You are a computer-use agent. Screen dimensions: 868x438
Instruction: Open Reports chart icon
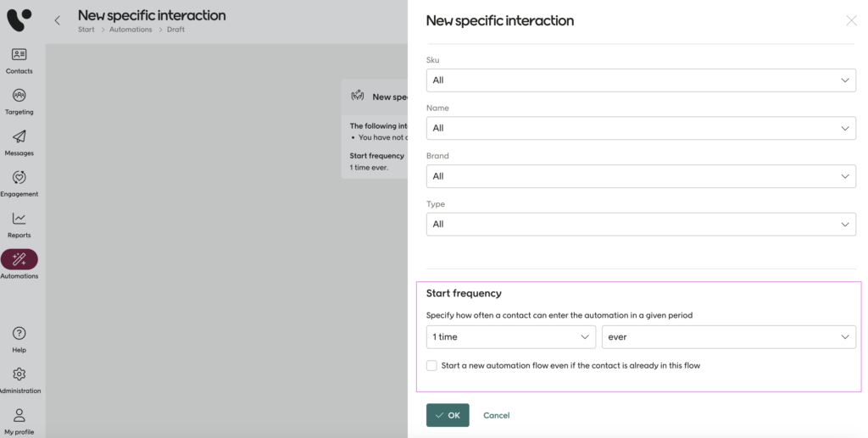tap(19, 219)
